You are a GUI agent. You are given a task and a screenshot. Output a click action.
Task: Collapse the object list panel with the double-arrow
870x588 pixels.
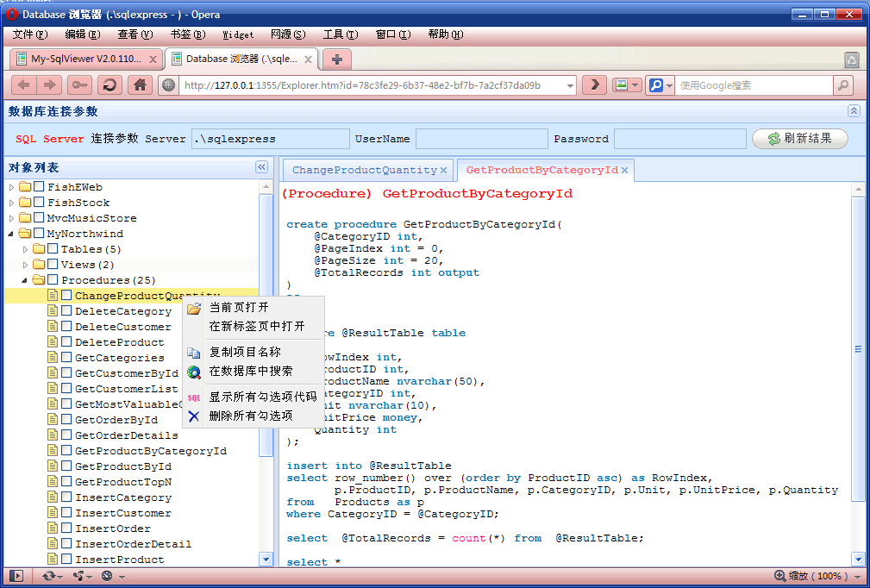pos(261,167)
